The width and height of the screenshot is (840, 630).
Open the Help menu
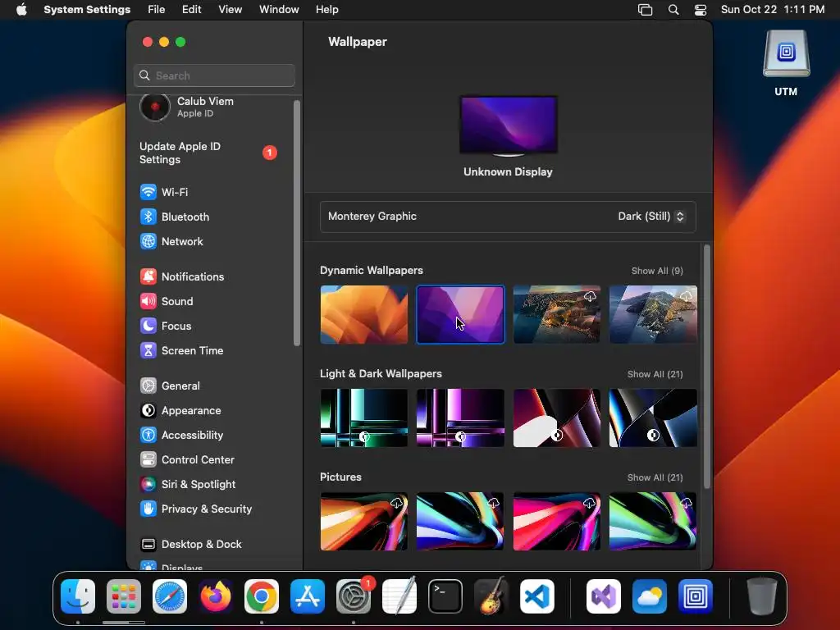pyautogui.click(x=326, y=10)
